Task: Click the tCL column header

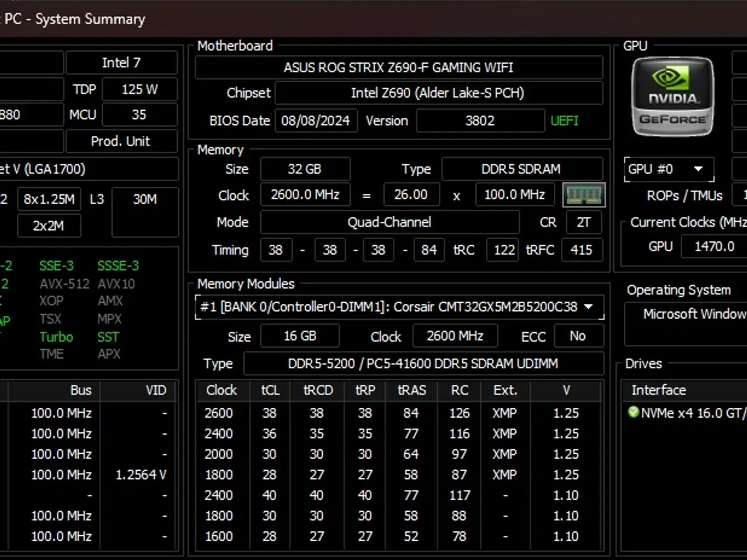Action: pyautogui.click(x=270, y=390)
